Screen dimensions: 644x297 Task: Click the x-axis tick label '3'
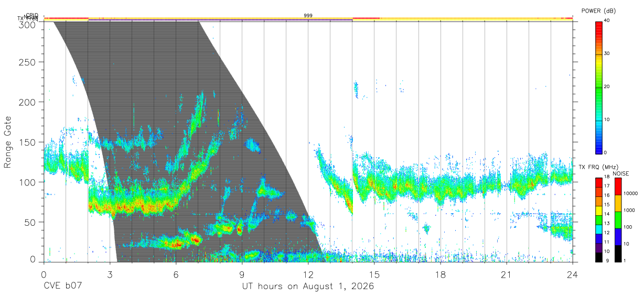(110, 274)
